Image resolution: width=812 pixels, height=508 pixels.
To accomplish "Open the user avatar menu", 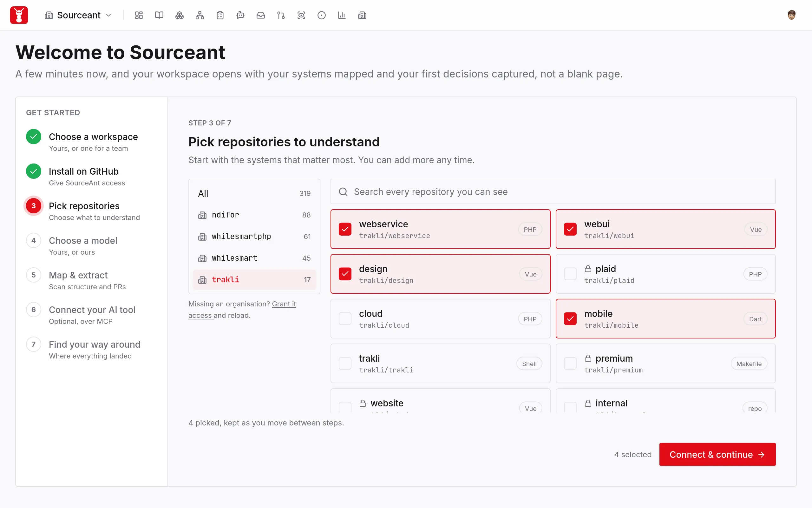I will coord(791,15).
